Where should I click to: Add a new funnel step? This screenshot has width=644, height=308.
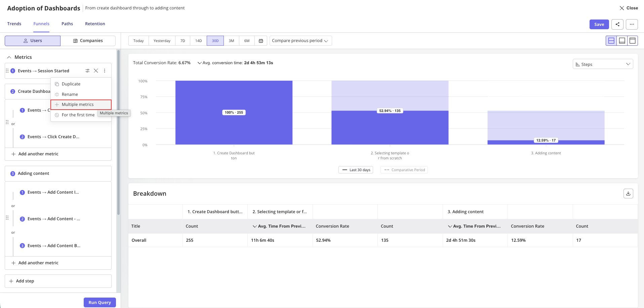click(58, 281)
